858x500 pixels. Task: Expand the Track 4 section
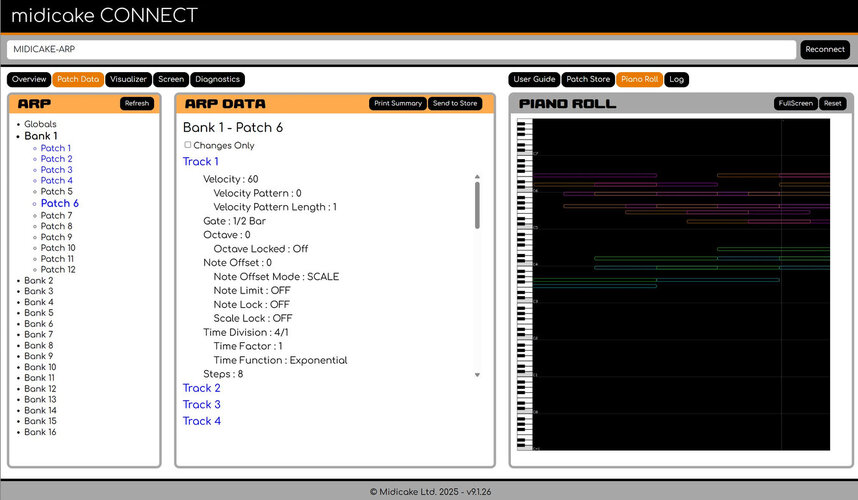coord(201,421)
